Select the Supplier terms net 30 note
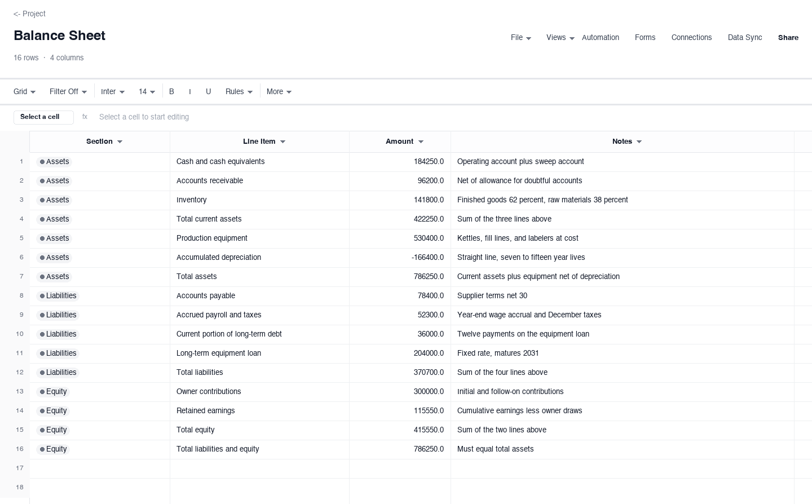 [623, 296]
